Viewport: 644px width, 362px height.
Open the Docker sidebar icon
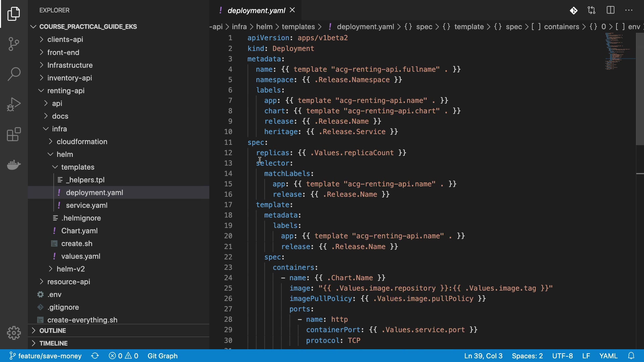pos(14,165)
